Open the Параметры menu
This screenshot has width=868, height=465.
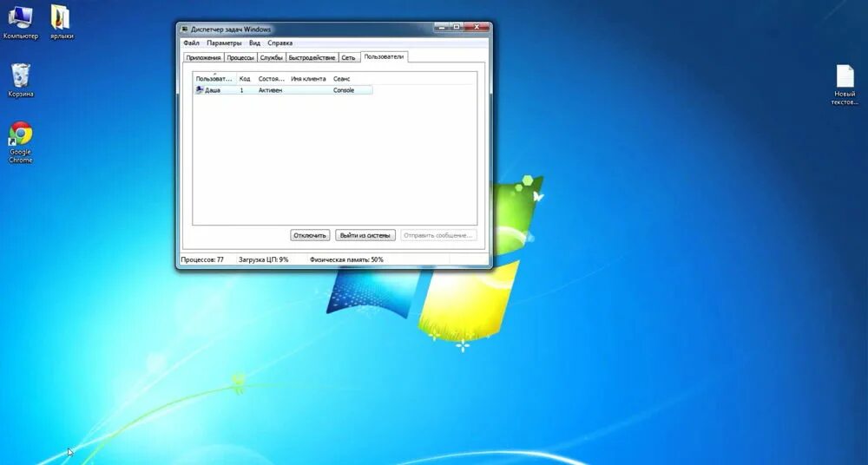(224, 43)
